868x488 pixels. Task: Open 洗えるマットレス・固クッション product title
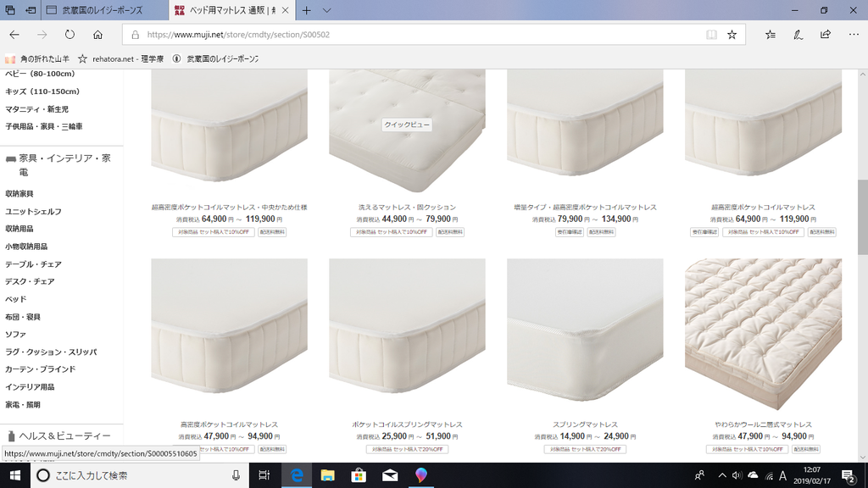click(x=407, y=207)
